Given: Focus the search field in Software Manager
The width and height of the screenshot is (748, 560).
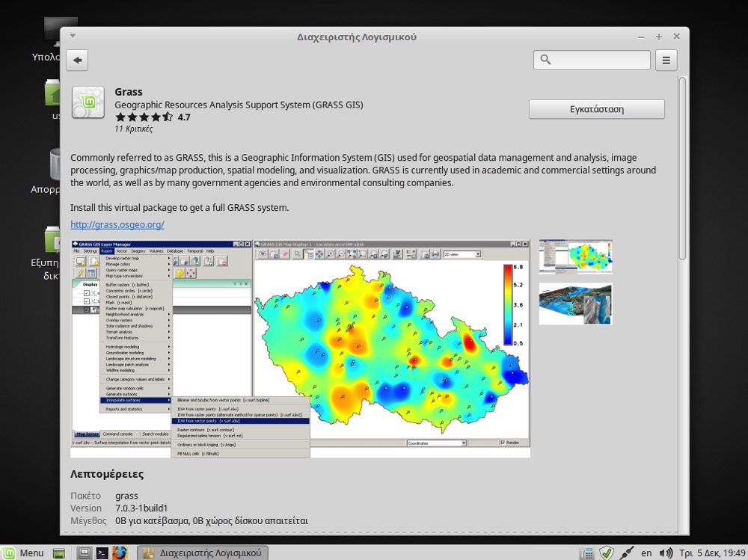Looking at the screenshot, I should click(x=592, y=60).
